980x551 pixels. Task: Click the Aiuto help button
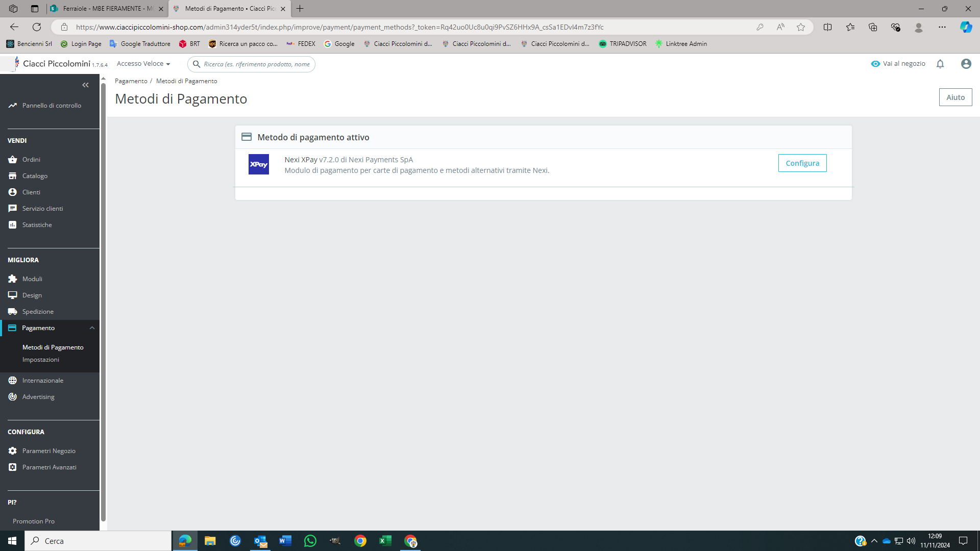click(955, 97)
